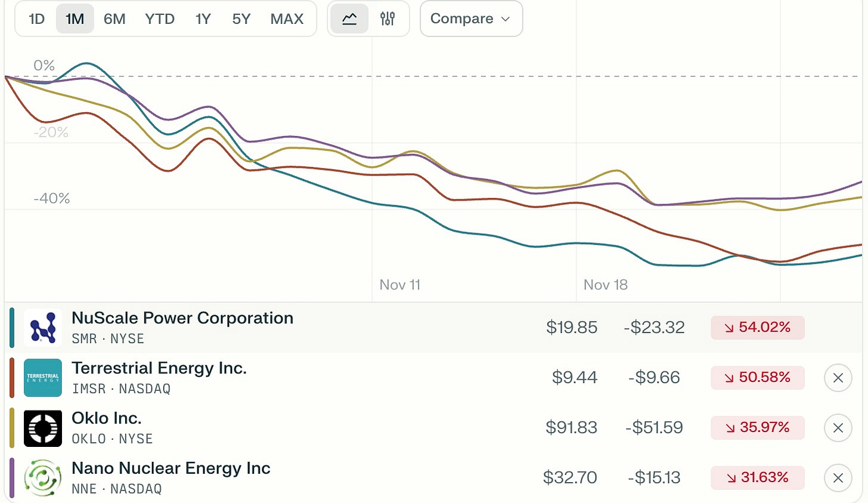Remove Terrestrial Energy from comparison
Screen dimensions: 868x503
[838, 378]
